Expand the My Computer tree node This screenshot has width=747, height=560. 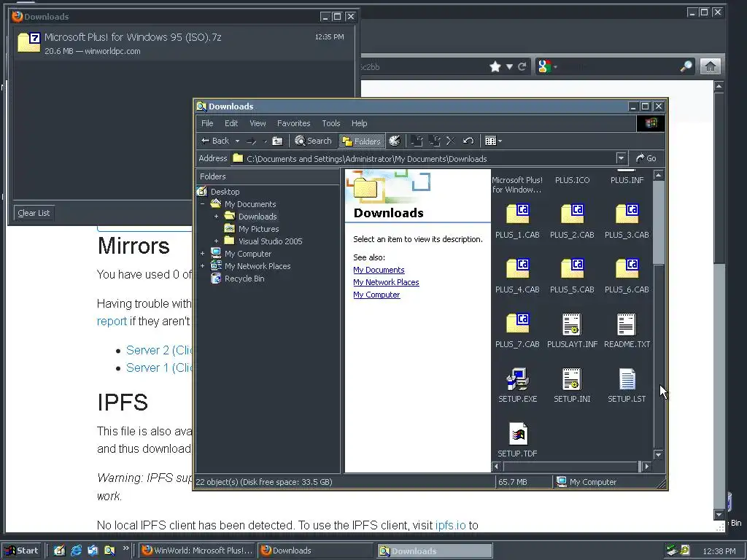point(203,253)
